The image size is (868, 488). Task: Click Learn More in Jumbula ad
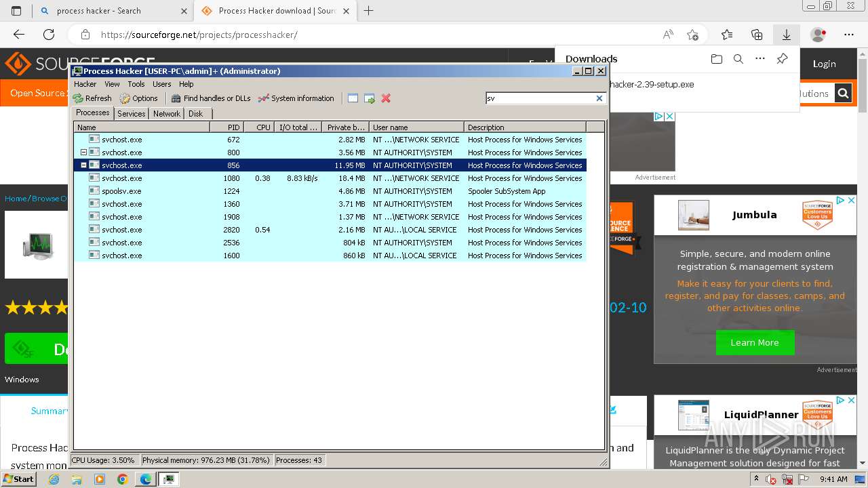(x=755, y=342)
